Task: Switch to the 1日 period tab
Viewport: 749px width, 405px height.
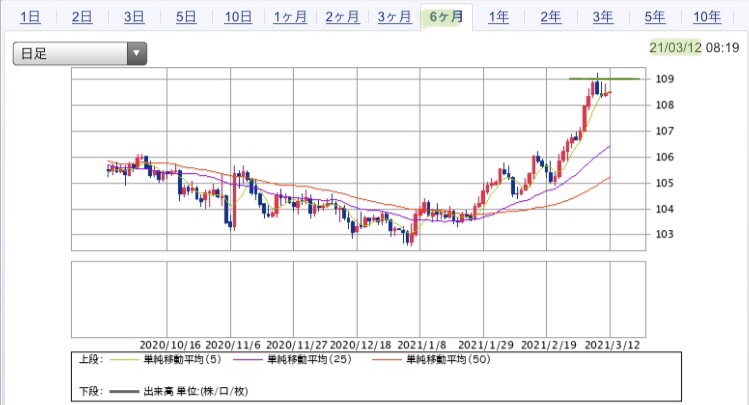Action: 30,17
